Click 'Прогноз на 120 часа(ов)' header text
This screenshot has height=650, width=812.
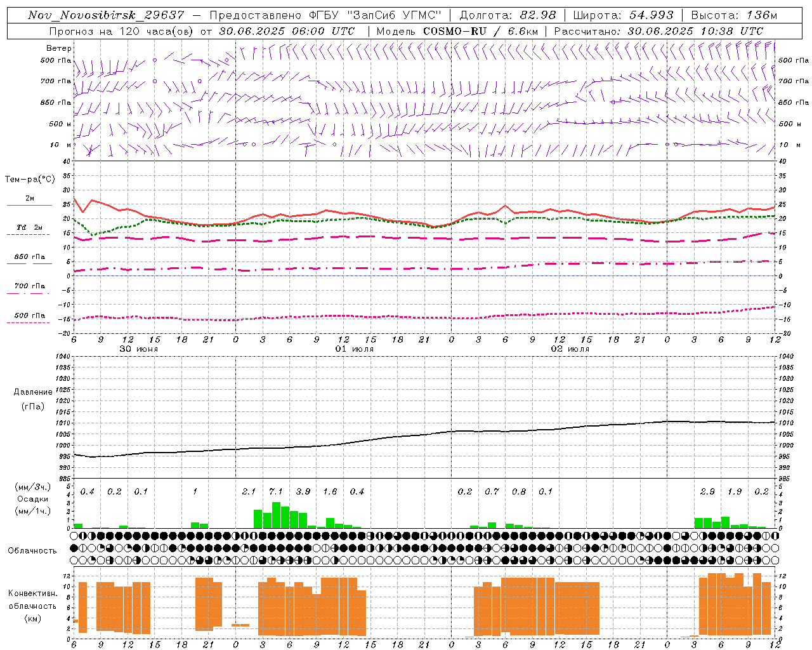pos(122,31)
